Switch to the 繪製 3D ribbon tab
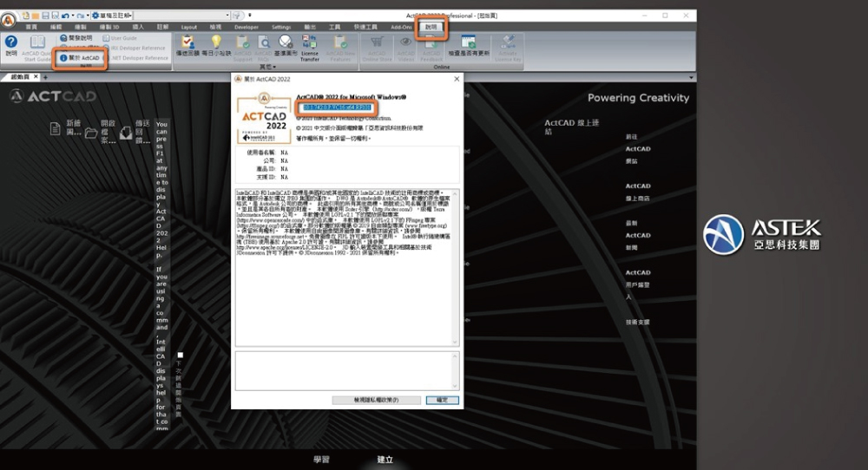Viewport: 868px width, 470px height. [x=109, y=27]
